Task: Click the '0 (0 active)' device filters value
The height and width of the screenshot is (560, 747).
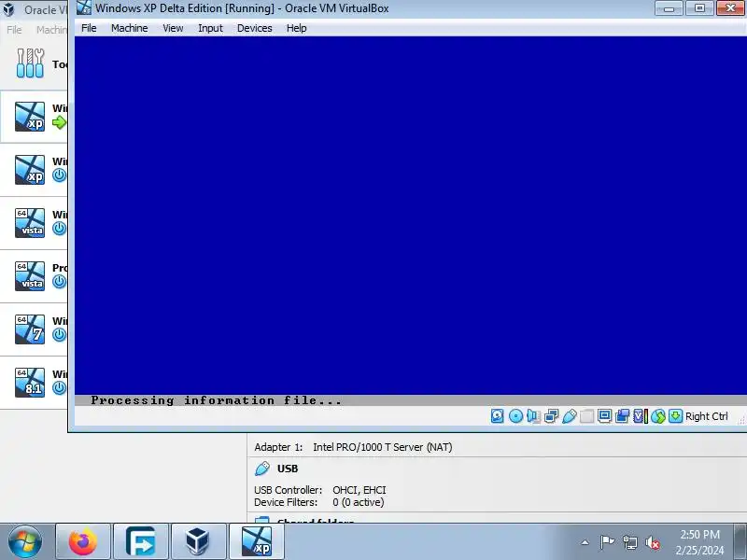Action: 359,502
